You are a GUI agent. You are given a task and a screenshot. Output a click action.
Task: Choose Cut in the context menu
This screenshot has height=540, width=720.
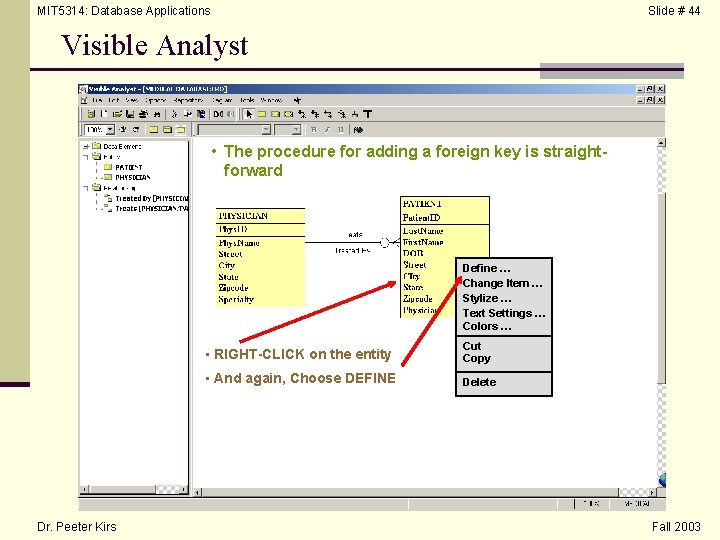(472, 346)
